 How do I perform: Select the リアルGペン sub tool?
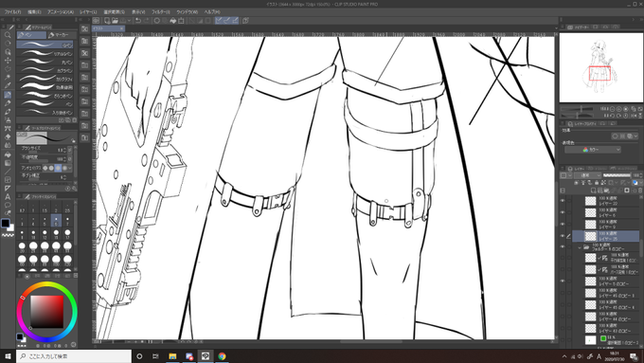[x=45, y=53]
